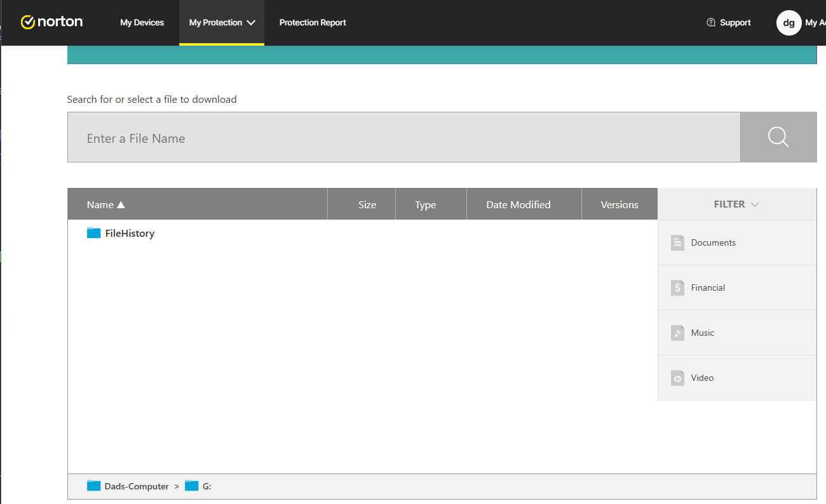
Task: Toggle Name column sort order arrow
Action: 121,204
